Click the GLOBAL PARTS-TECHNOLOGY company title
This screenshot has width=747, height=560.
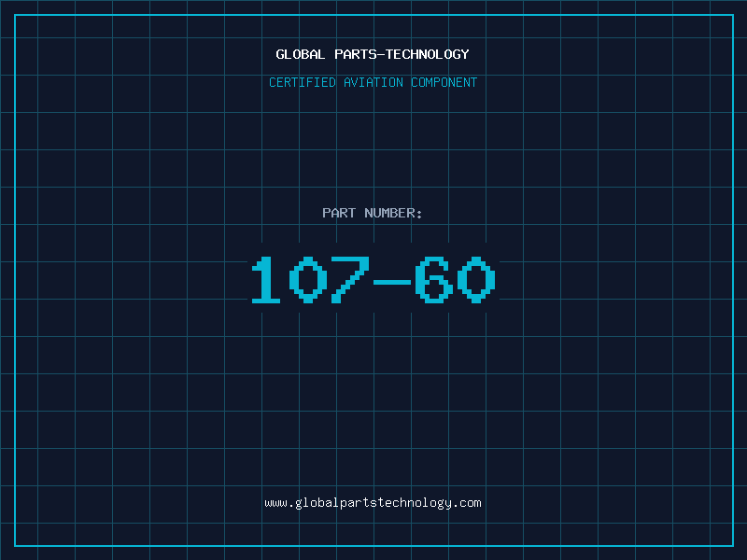373,55
